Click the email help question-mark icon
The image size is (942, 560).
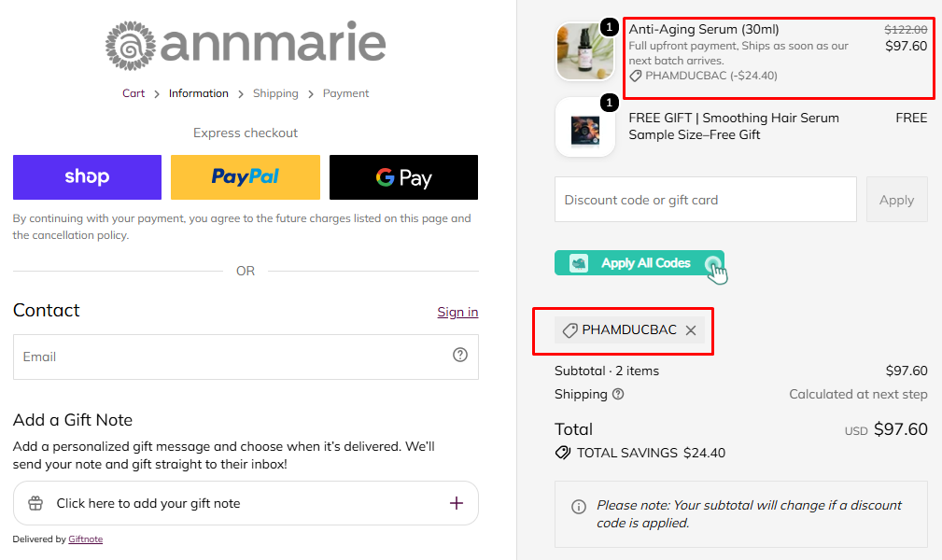point(460,355)
